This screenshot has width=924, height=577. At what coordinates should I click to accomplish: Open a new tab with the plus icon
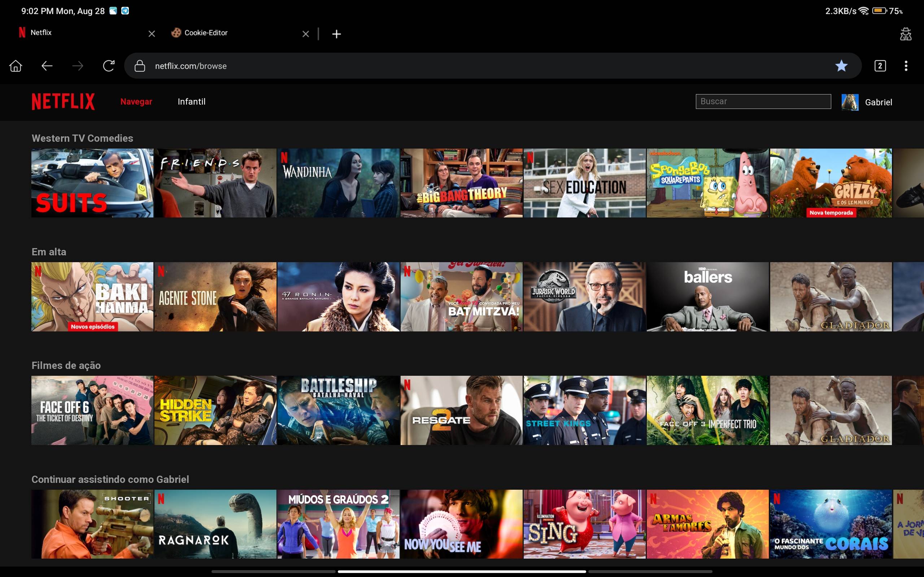(336, 34)
